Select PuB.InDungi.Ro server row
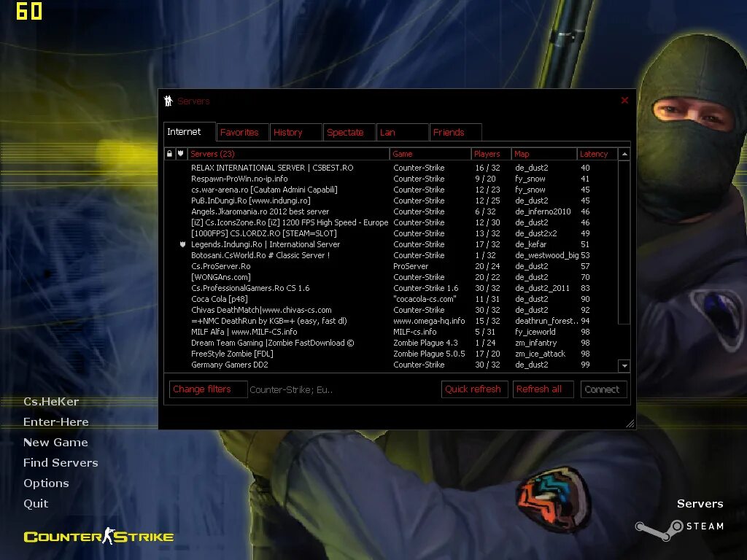The height and width of the screenshot is (560, 747). coord(391,201)
